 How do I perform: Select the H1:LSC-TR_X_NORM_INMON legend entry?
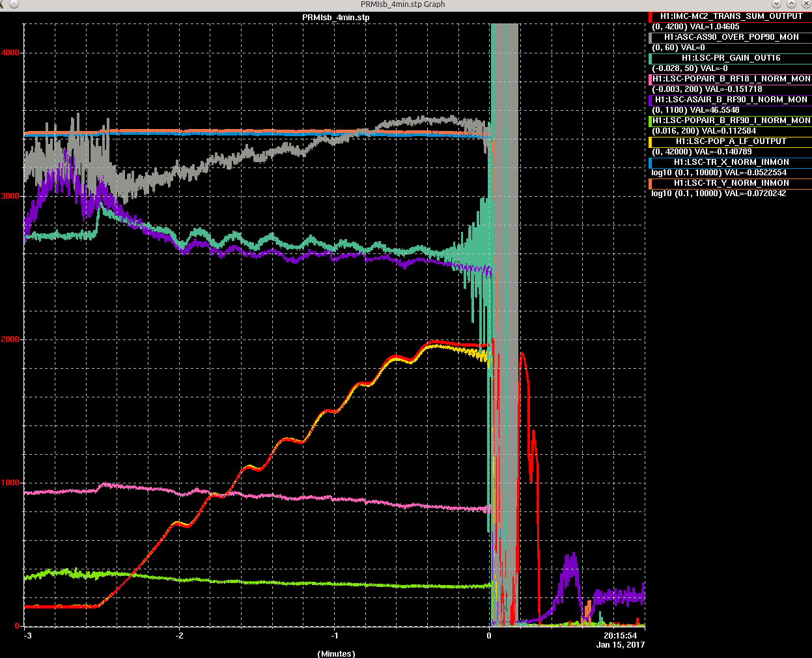pyautogui.click(x=731, y=162)
